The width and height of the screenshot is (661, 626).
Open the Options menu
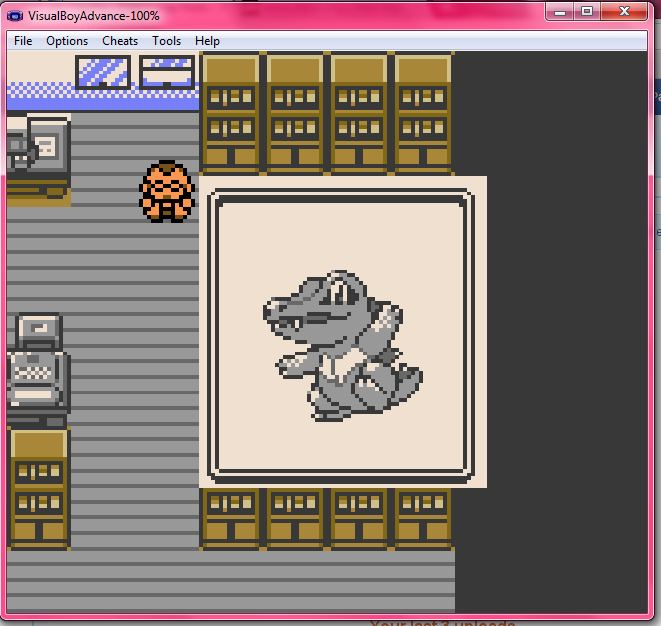pyautogui.click(x=67, y=41)
